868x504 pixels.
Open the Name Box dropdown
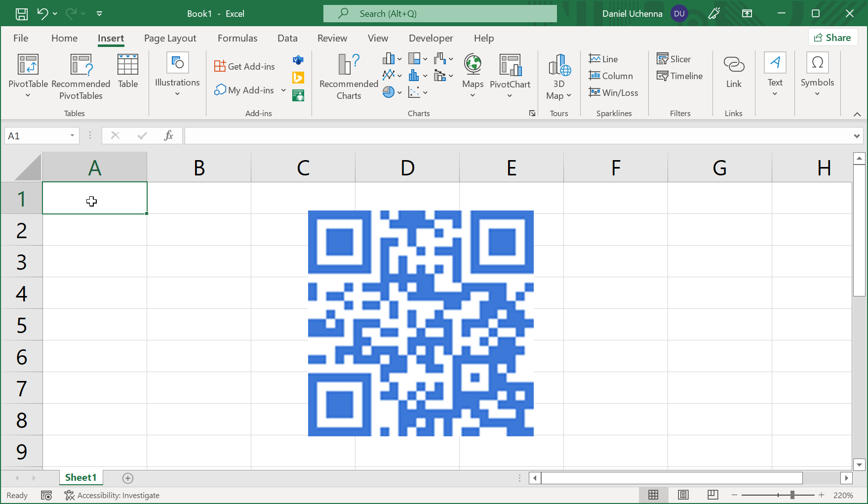click(x=72, y=135)
